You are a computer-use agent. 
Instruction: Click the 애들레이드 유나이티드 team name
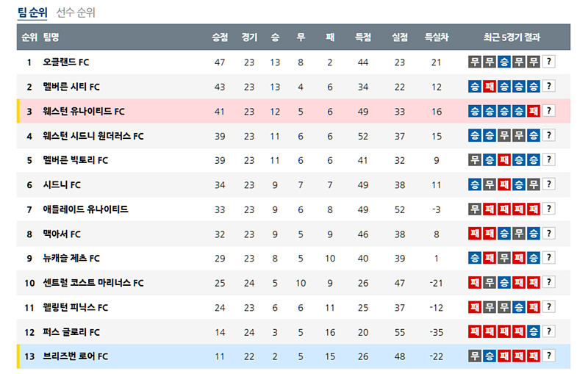click(85, 209)
